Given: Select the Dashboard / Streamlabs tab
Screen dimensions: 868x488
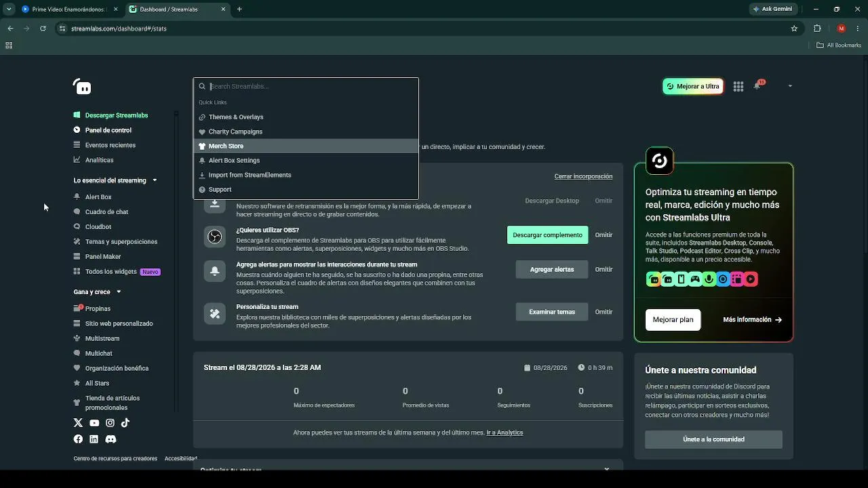Looking at the screenshot, I should tap(178, 9).
